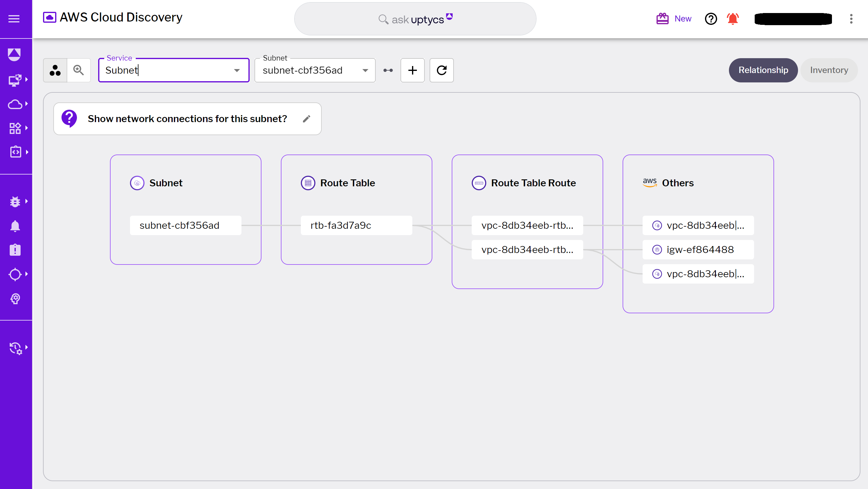Click the pencil to edit the subnet question
Viewport: 868px width, 489px height.
coord(307,119)
